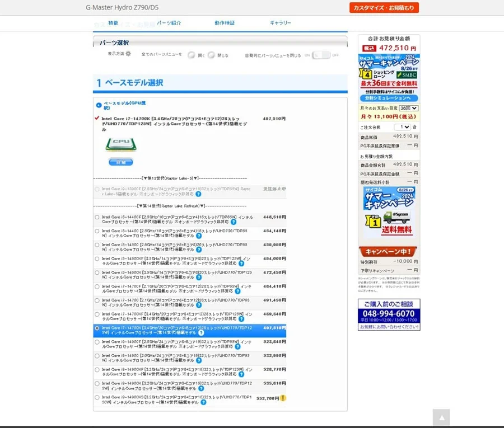The image size is (504, 428).
Task: Open help icon for Core i9-14900 row
Action: coord(199,360)
